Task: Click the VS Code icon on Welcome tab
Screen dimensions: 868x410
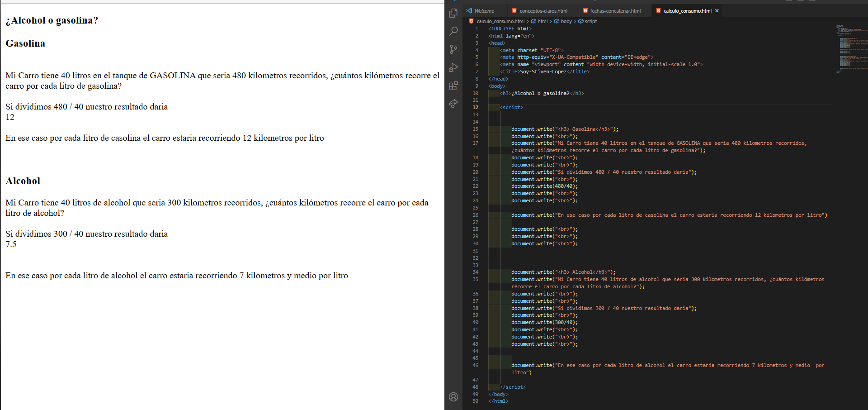Action: [x=469, y=11]
